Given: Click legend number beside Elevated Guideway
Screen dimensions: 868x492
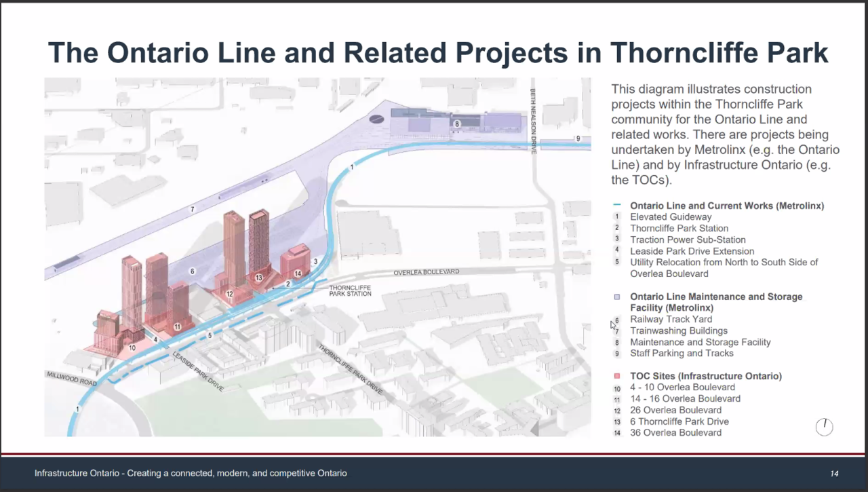Looking at the screenshot, I should coord(617,217).
